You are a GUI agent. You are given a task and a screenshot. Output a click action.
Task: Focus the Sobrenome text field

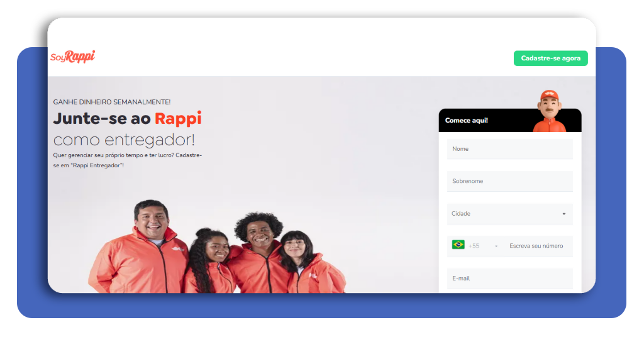pos(509,181)
